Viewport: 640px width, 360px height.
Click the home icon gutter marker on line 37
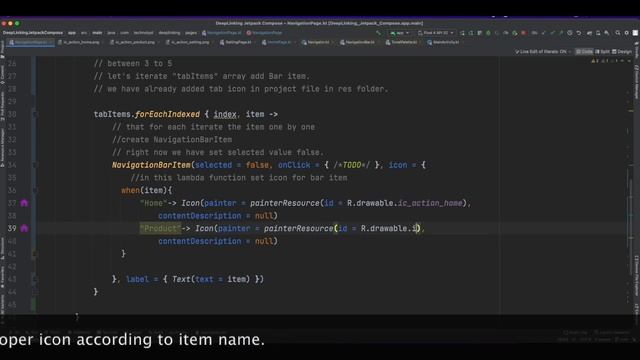[x=24, y=203]
